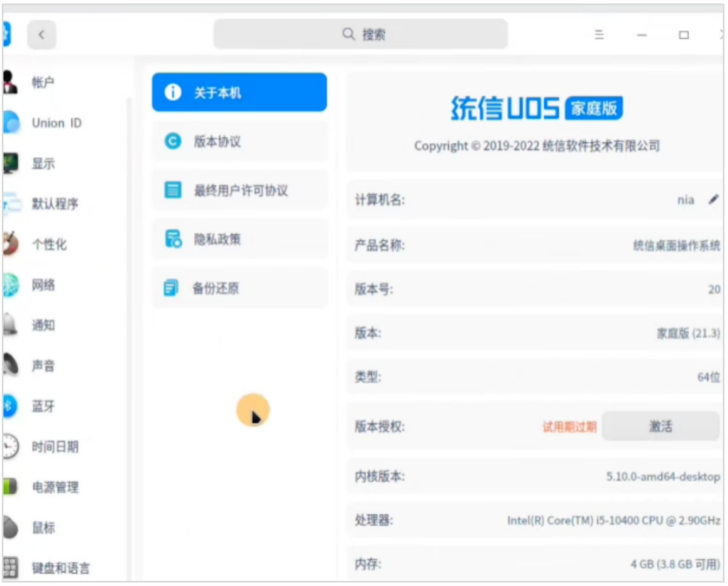This screenshot has height=586, width=728.
Task: Open the 电源管理 battery icon
Action: (10, 486)
